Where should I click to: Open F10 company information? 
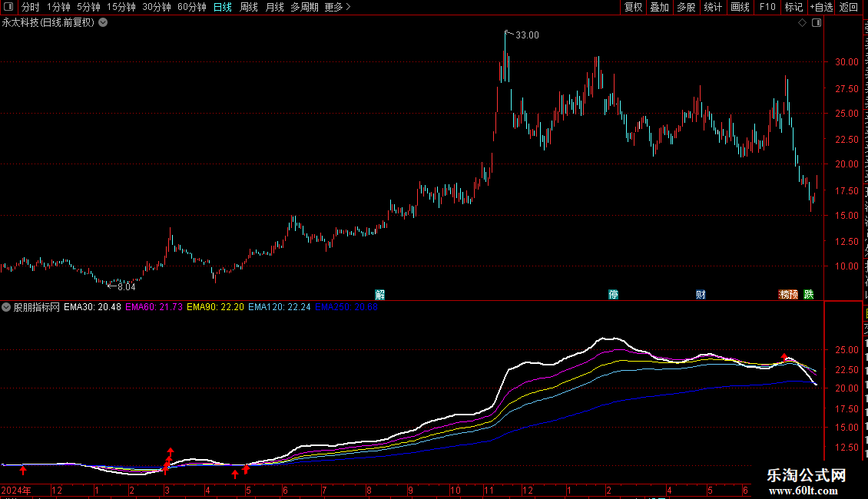click(767, 7)
